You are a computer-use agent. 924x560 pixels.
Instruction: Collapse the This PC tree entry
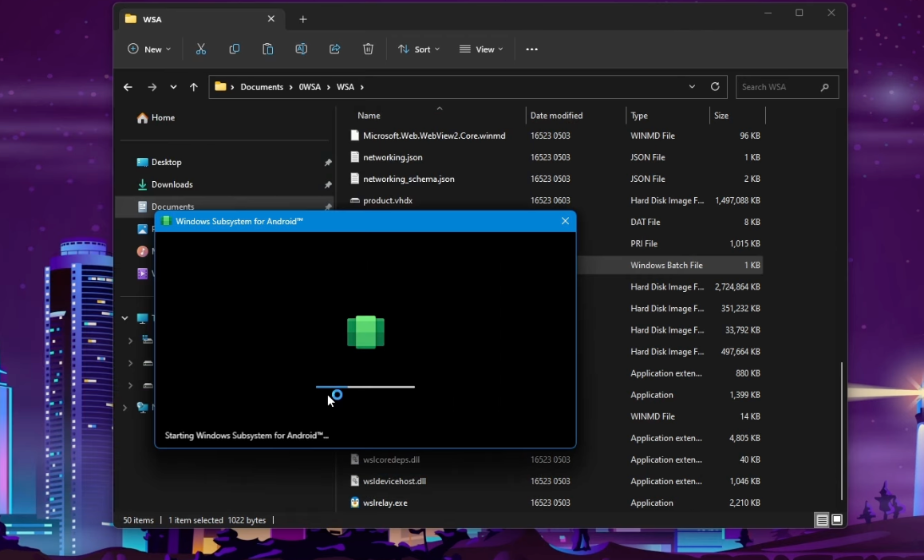pos(125,317)
